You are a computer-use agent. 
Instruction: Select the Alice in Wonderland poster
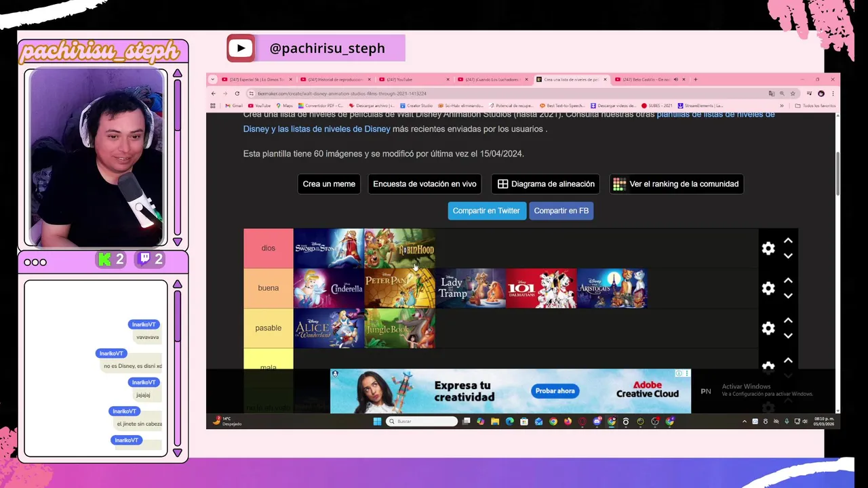pos(329,329)
